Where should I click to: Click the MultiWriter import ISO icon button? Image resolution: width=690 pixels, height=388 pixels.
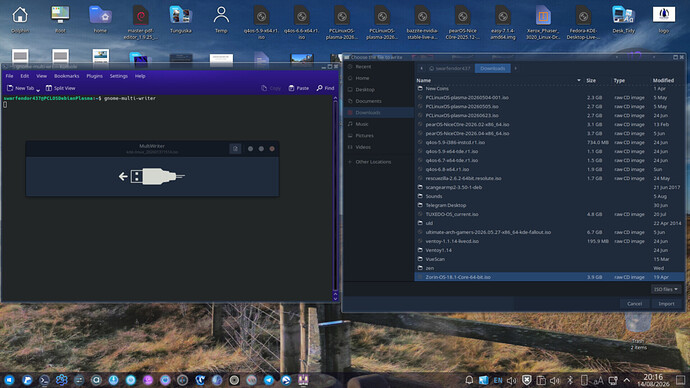[x=235, y=149]
